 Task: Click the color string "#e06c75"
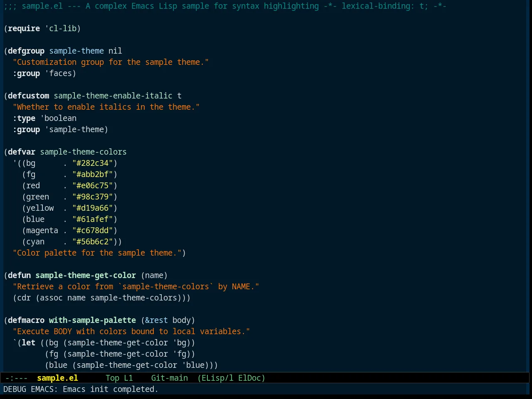pyautogui.click(x=92, y=185)
